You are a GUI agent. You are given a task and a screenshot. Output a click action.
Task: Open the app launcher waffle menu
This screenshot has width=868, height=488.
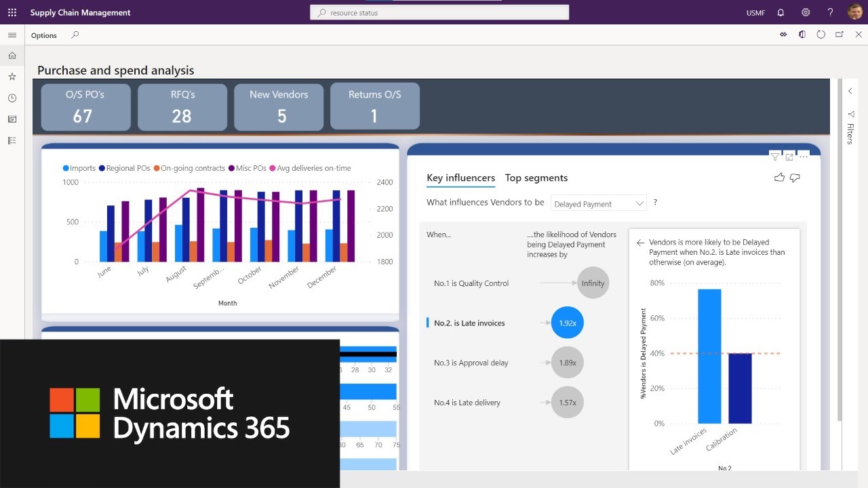click(x=12, y=12)
